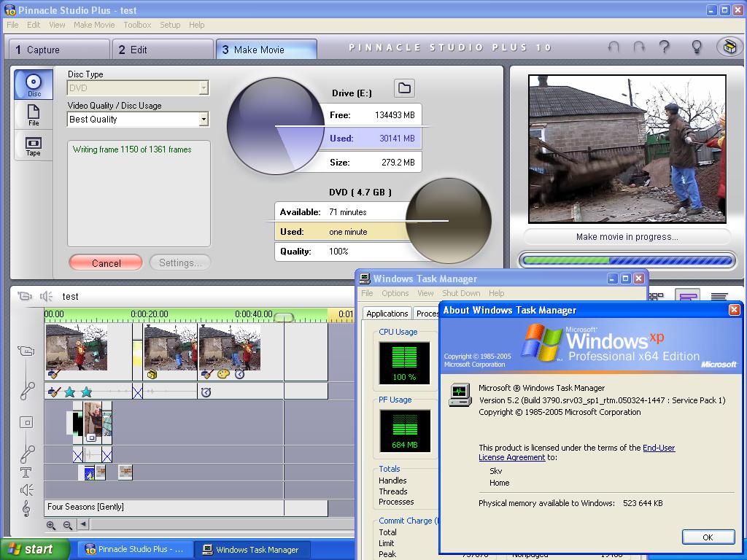Click the second star icon on audio track
This screenshot has height=560, width=747.
coord(86,392)
